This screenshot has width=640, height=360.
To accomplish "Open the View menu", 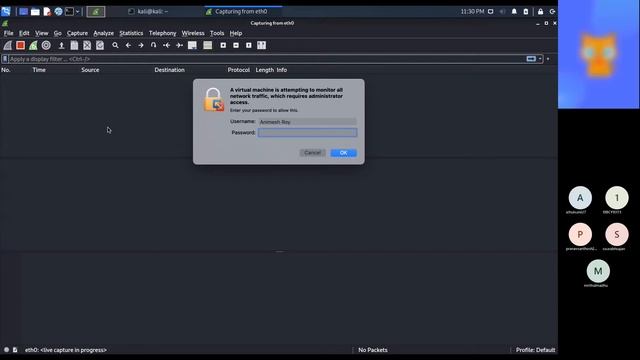I will [x=41, y=33].
